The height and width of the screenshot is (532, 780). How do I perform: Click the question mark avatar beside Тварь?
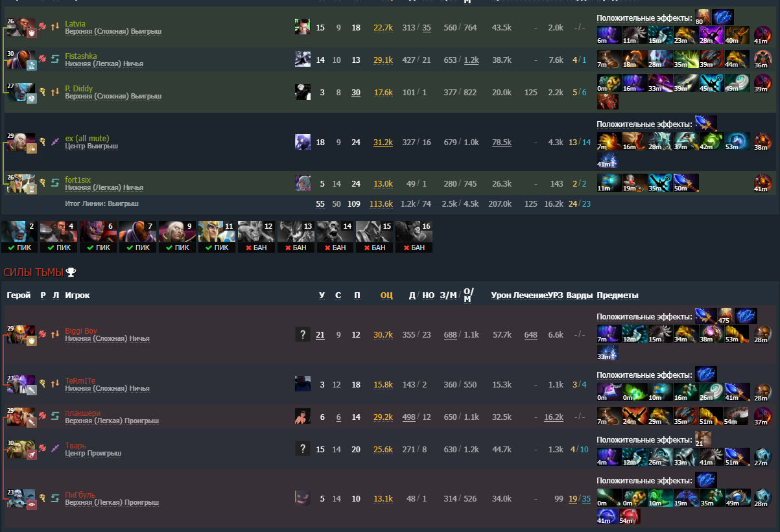point(302,448)
